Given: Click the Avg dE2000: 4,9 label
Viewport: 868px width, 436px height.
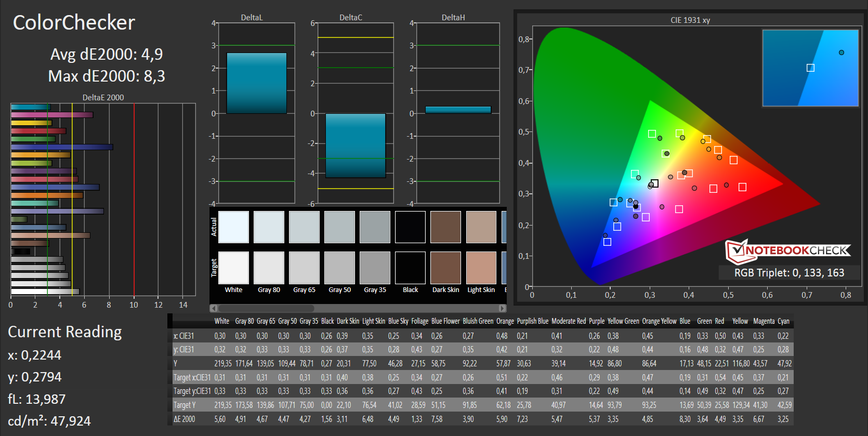Looking at the screenshot, I should coord(107,54).
